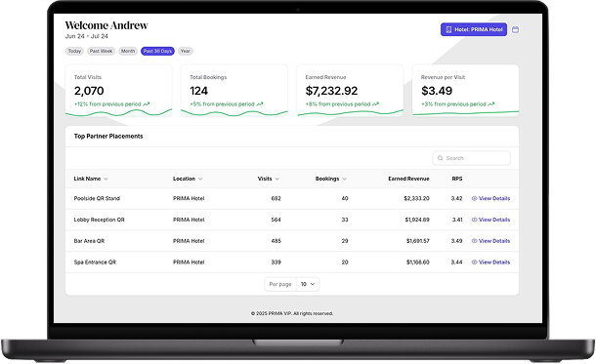The height and width of the screenshot is (364, 596).
Task: View Details for Poolside QR Stand
Action: click(490, 198)
